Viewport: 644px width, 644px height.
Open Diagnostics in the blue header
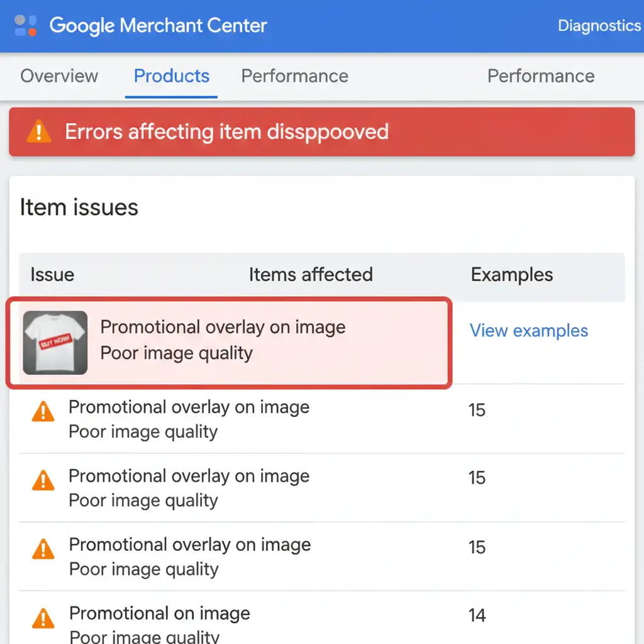tap(599, 26)
